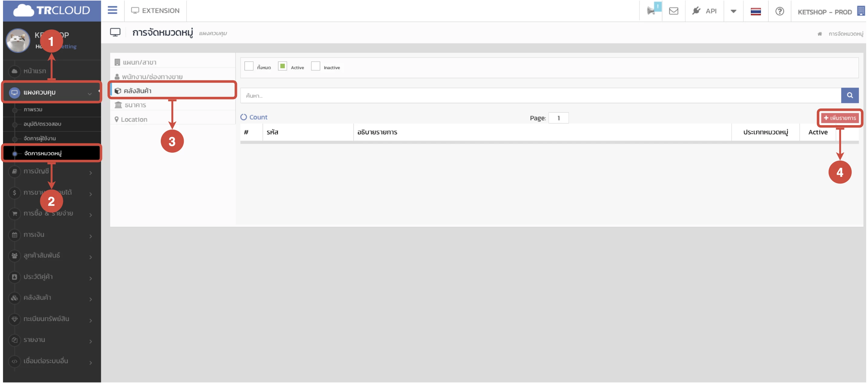Enable the Inactive filter checkbox
This screenshot has height=383, width=868.
pyautogui.click(x=315, y=66)
